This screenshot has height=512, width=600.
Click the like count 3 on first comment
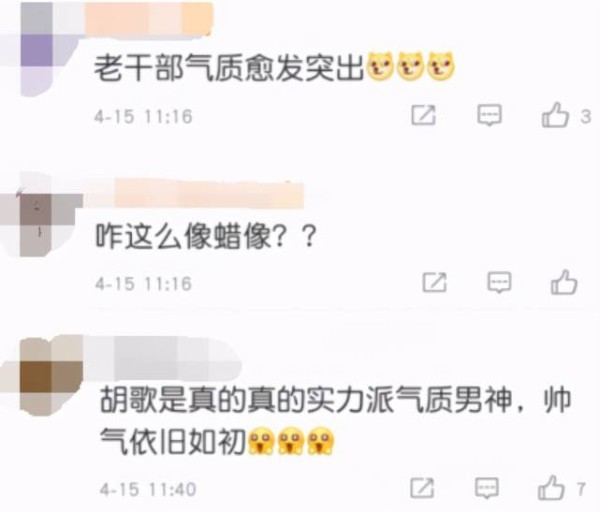(585, 116)
